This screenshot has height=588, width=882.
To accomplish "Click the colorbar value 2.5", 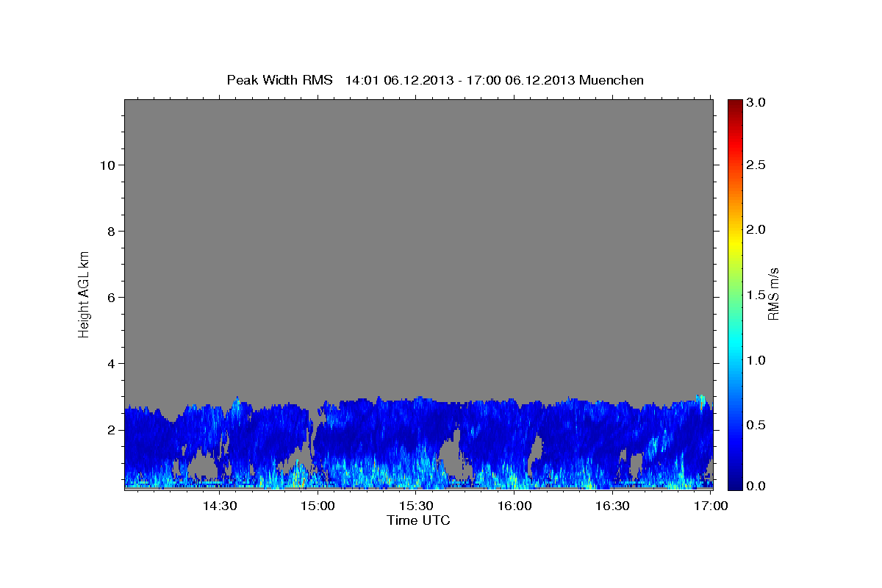I will coord(756,165).
